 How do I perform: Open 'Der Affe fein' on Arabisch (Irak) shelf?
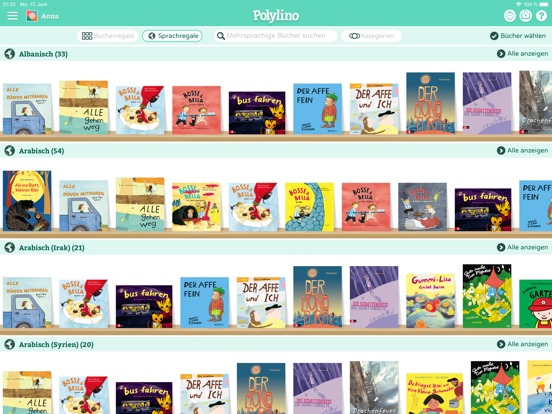[205, 302]
